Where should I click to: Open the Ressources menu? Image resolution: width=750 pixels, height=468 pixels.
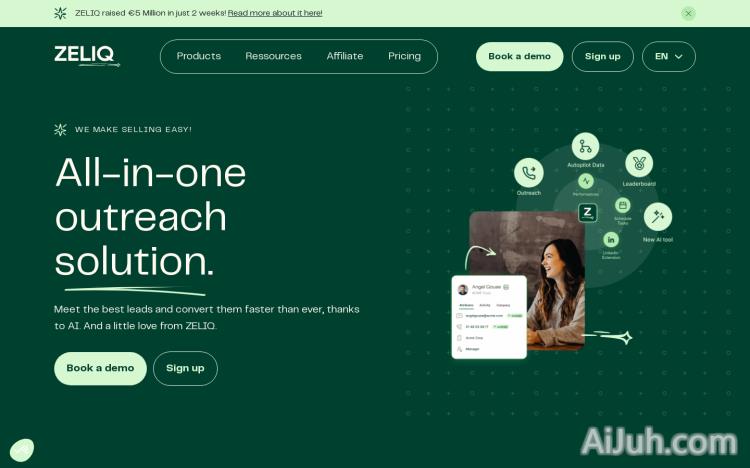click(274, 56)
